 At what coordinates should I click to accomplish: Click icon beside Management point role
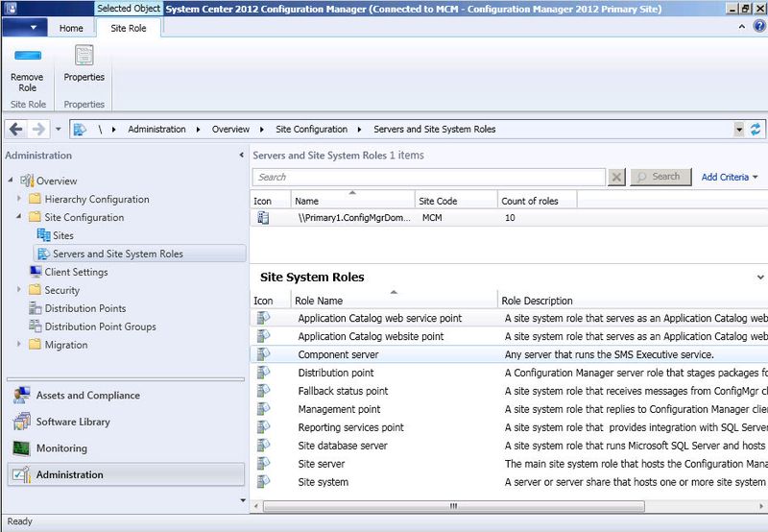[263, 409]
